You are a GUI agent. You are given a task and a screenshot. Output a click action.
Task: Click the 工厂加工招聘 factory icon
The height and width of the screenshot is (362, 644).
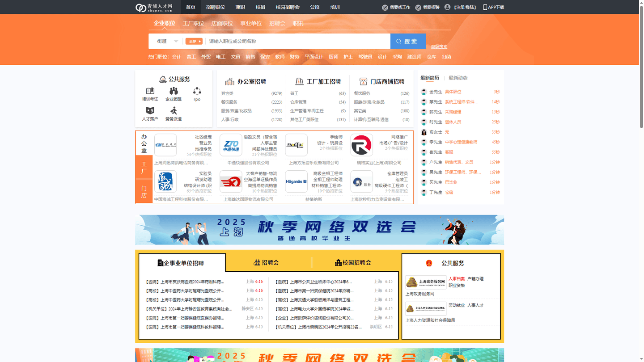300,81
